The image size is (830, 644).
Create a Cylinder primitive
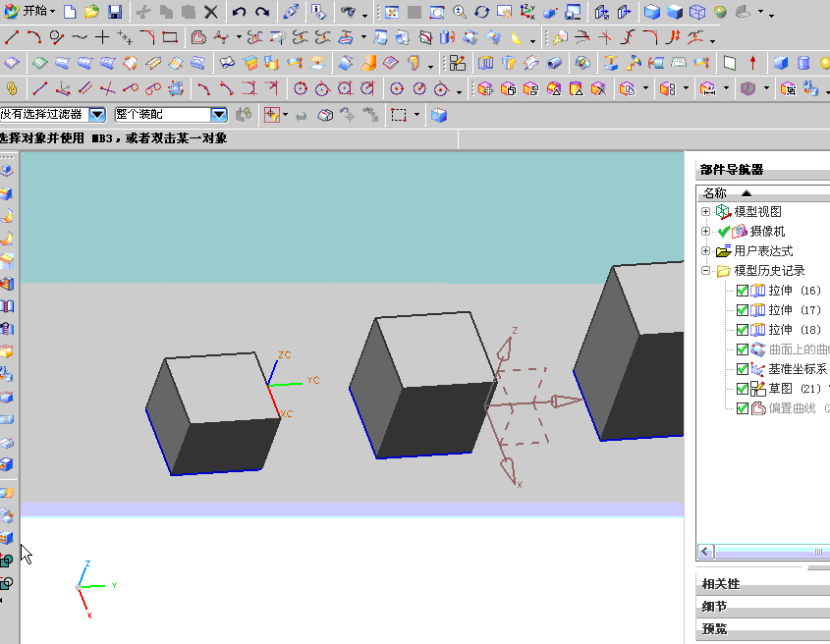click(803, 63)
